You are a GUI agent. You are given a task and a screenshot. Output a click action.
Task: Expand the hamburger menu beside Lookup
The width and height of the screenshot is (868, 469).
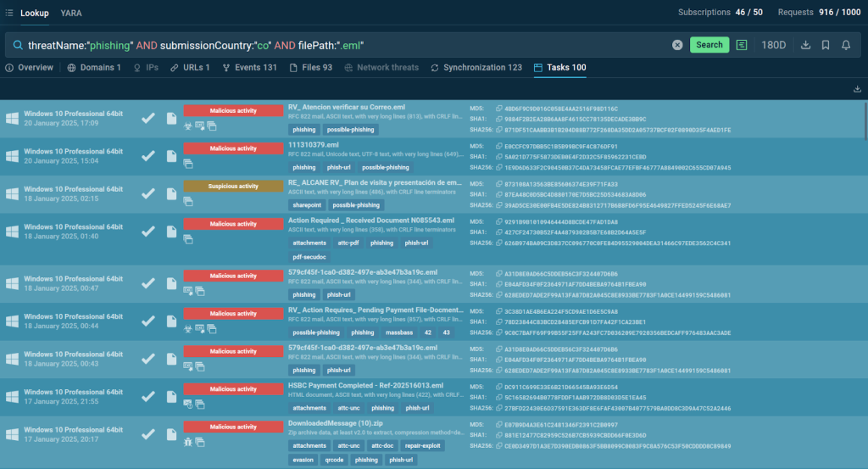[x=8, y=13]
